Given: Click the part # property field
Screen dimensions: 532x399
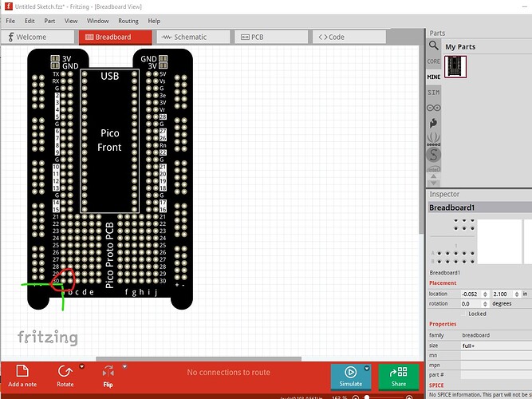Looking at the screenshot, I should pyautogui.click(x=496, y=375).
